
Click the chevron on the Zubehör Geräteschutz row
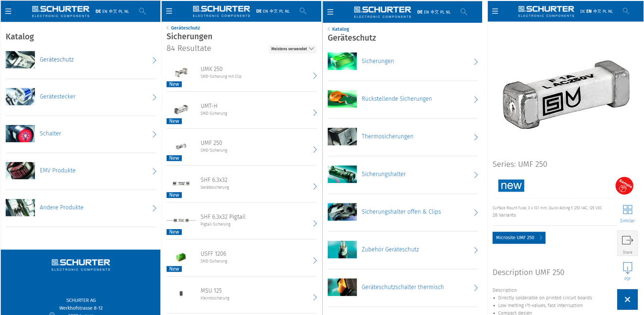tap(476, 250)
